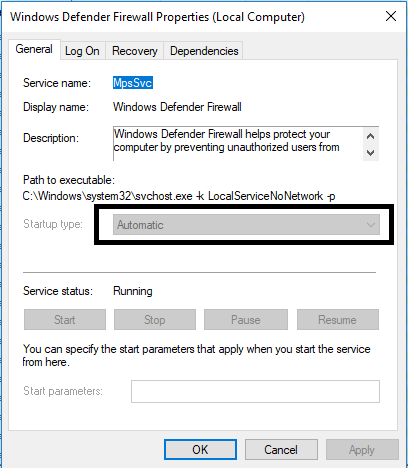This screenshot has width=408, height=468.
Task: Open the Log On tab
Action: (82, 51)
